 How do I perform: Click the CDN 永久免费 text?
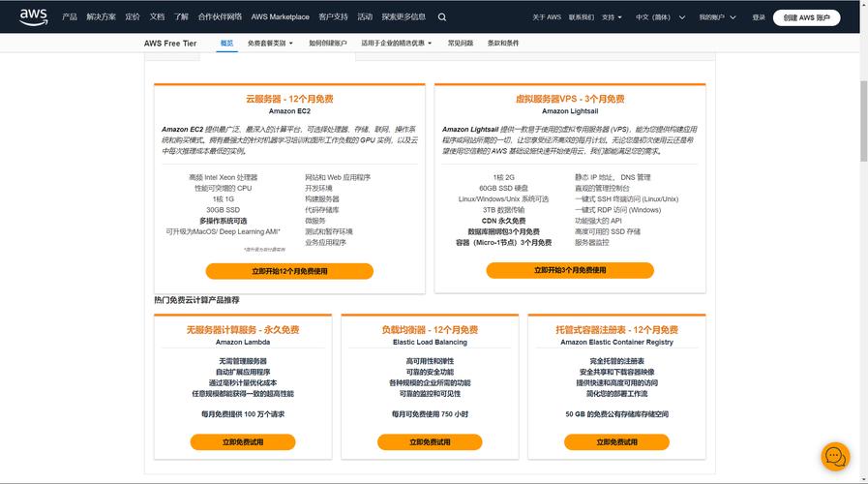click(x=504, y=221)
